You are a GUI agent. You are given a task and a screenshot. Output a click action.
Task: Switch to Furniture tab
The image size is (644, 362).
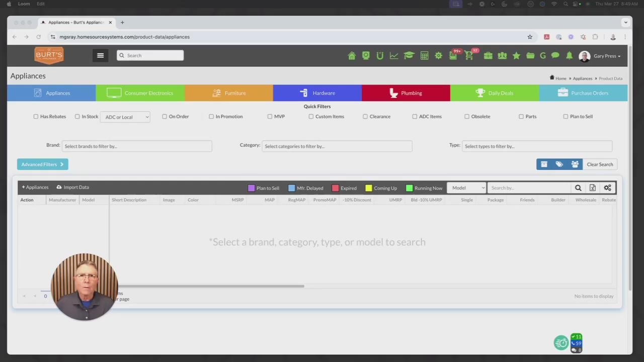click(229, 93)
